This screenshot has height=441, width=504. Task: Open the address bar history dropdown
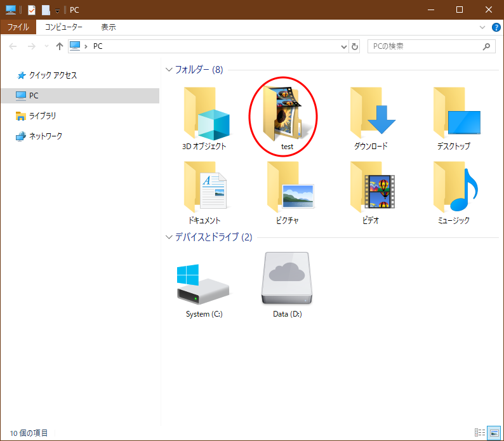[343, 46]
